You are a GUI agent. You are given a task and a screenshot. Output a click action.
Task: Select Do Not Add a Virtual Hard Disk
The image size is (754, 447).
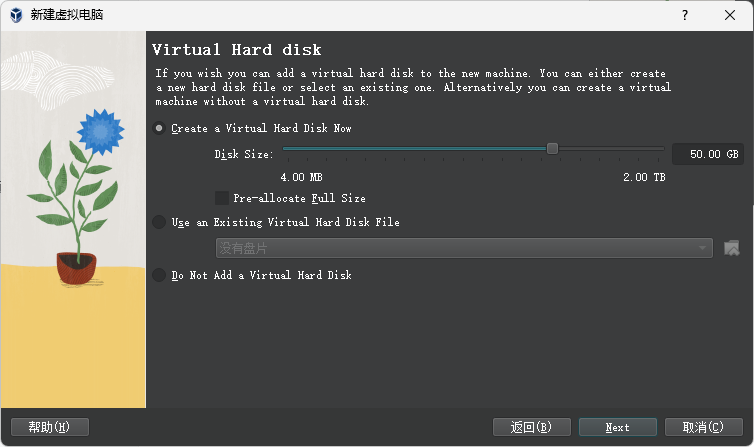click(159, 275)
